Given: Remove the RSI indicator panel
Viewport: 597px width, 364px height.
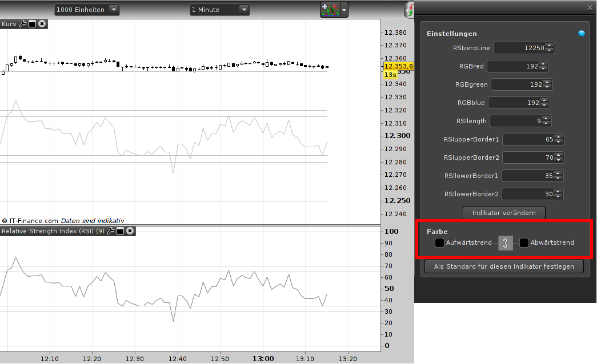Looking at the screenshot, I should 130,231.
